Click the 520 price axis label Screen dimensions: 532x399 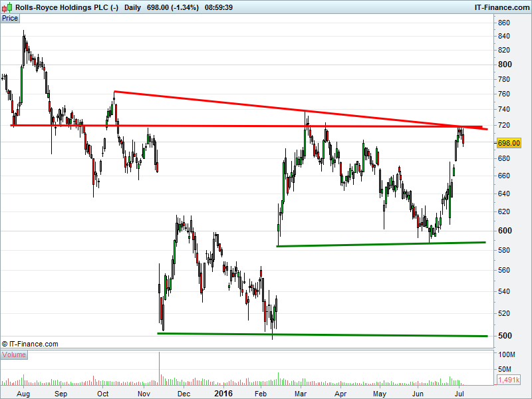coord(504,313)
